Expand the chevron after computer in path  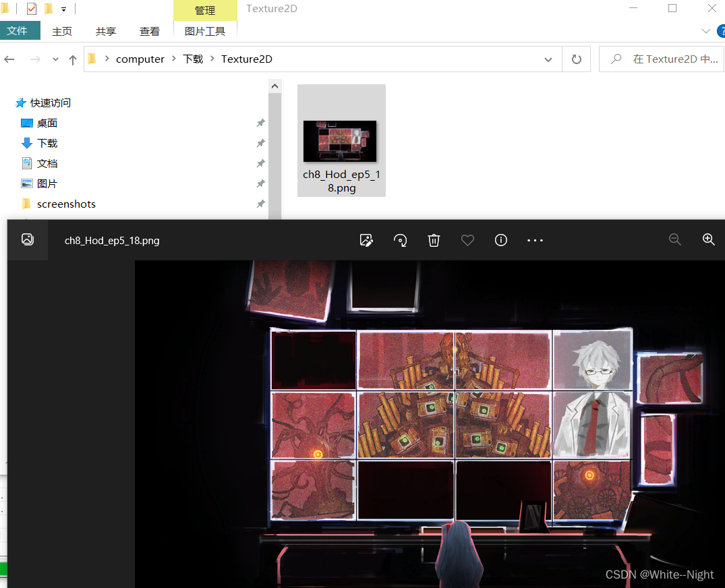coord(174,59)
